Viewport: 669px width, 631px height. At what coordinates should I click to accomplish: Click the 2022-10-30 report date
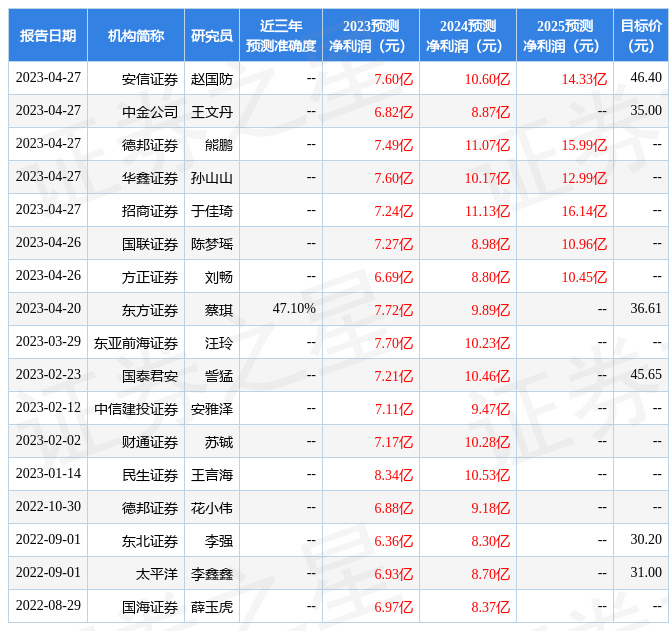tap(48, 506)
